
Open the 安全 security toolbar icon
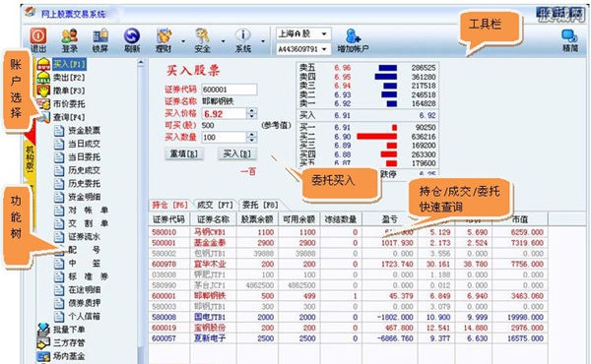[202, 40]
